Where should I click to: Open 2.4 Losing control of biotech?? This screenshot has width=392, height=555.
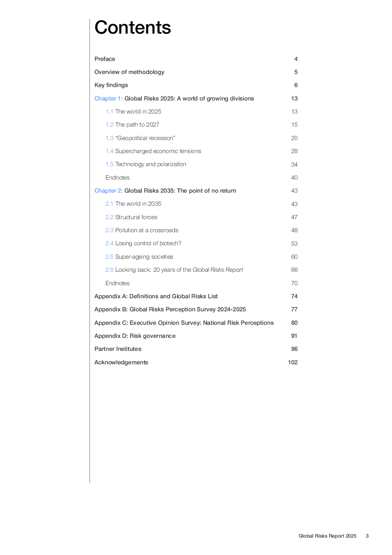pos(143,243)
